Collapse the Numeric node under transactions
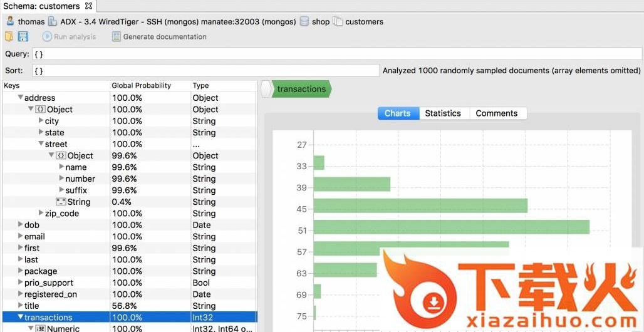Image resolution: width=644 pixels, height=332 pixels. pos(31,329)
